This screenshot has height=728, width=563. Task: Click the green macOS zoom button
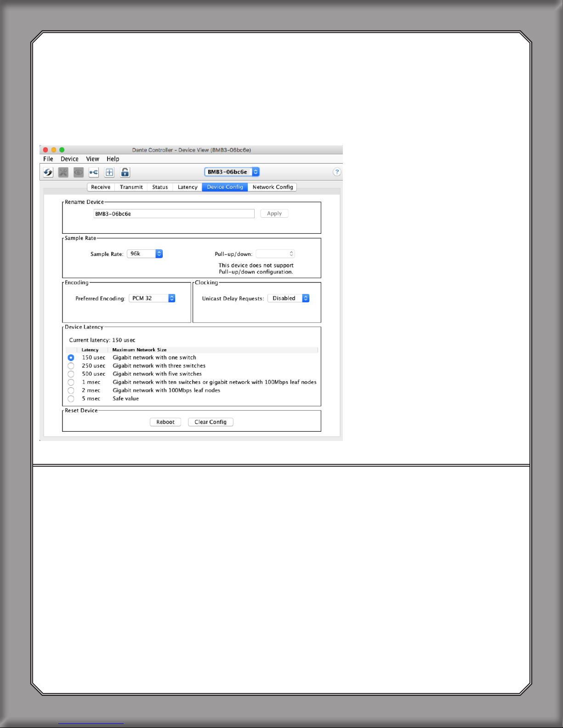click(x=62, y=150)
